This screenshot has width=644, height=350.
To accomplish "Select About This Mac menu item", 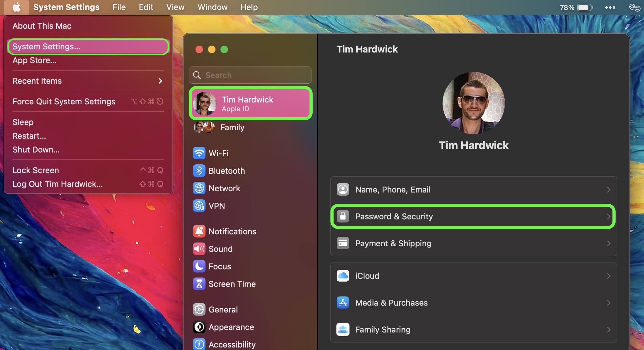I will (42, 25).
